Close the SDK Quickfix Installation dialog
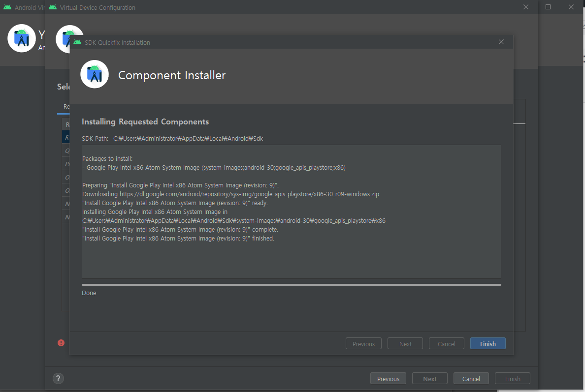This screenshot has height=392, width=585. click(501, 42)
